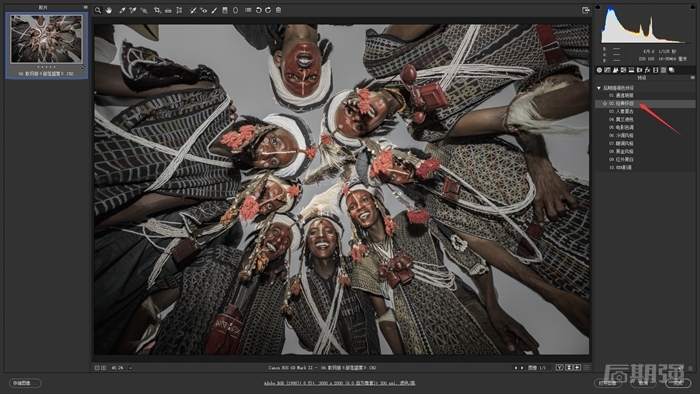Screen dimensions: 700x394
Task: Select the Crop tool
Action: pos(157,10)
